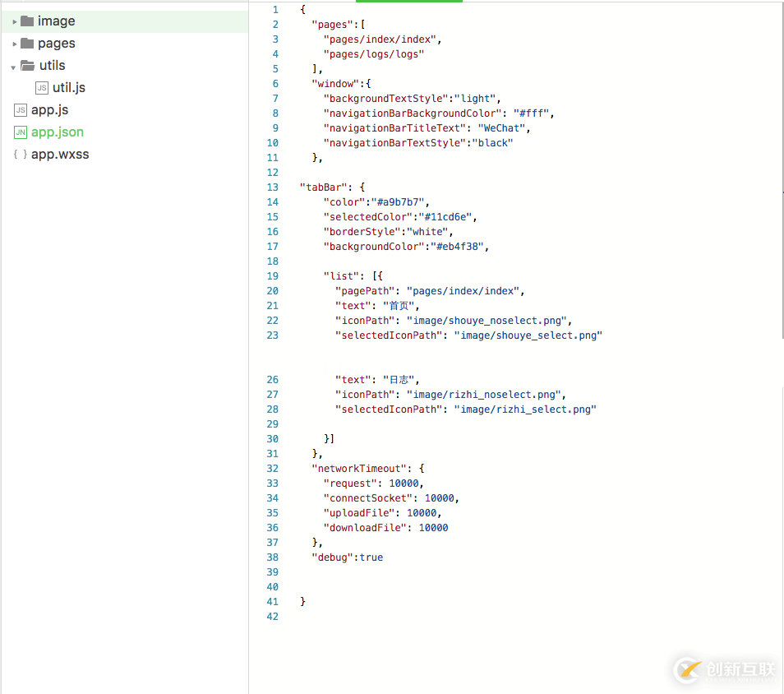Viewport: 784px width, 694px height.
Task: Click the pages folder icon
Action: coord(27,44)
